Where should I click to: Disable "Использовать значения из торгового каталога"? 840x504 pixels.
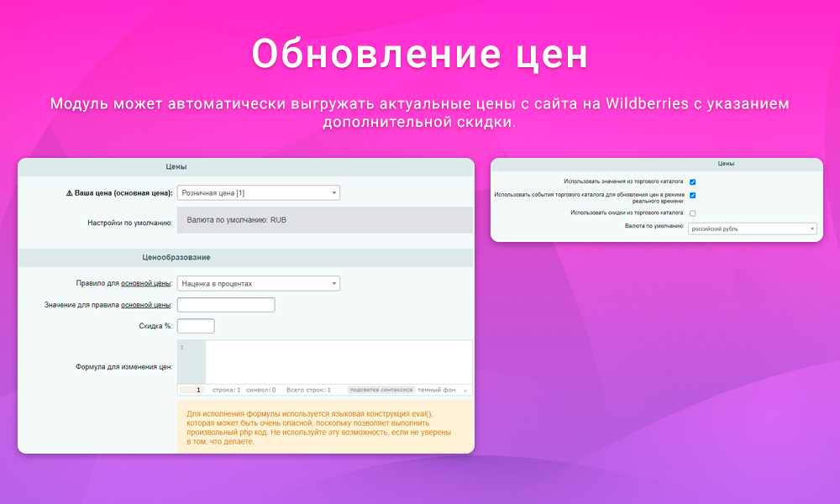pyautogui.click(x=691, y=181)
